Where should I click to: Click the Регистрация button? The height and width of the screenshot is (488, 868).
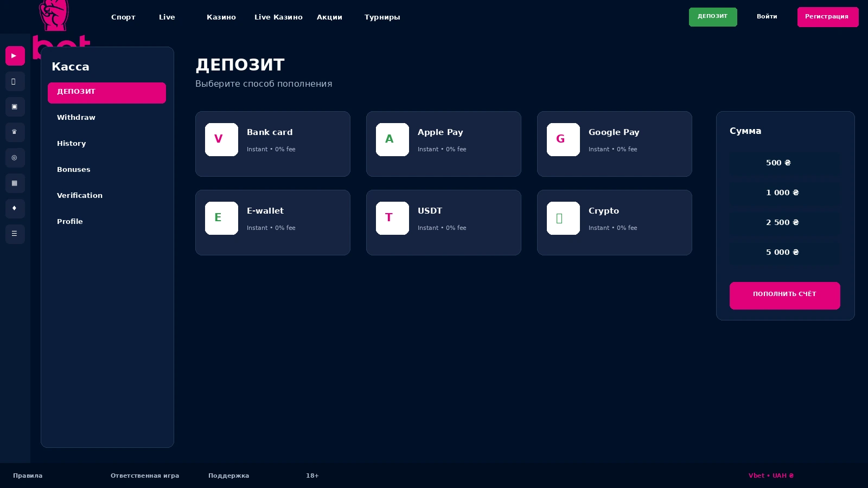pos(828,17)
